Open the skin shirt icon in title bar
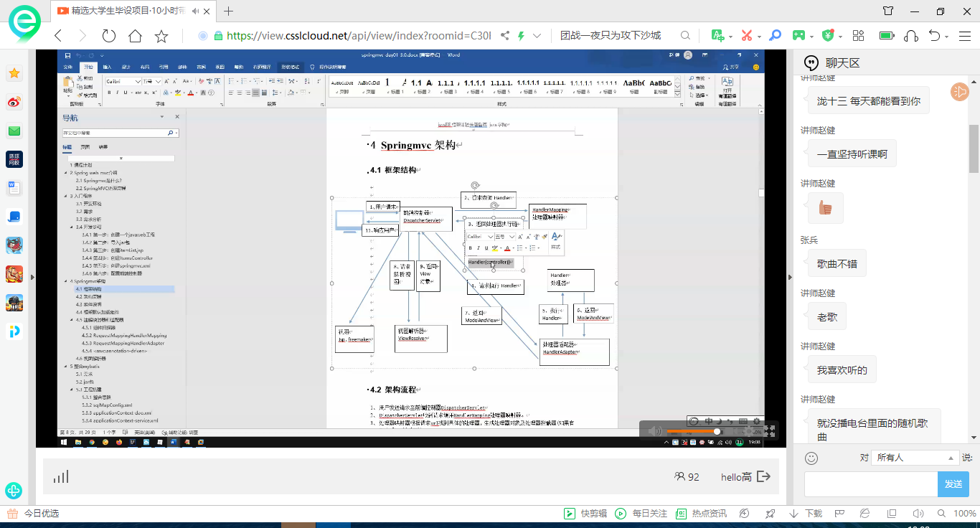Viewport: 980px width, 528px height. [888, 11]
